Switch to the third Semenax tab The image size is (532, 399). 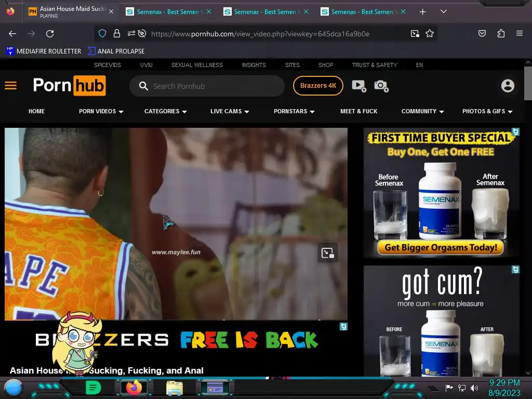pyautogui.click(x=265, y=12)
